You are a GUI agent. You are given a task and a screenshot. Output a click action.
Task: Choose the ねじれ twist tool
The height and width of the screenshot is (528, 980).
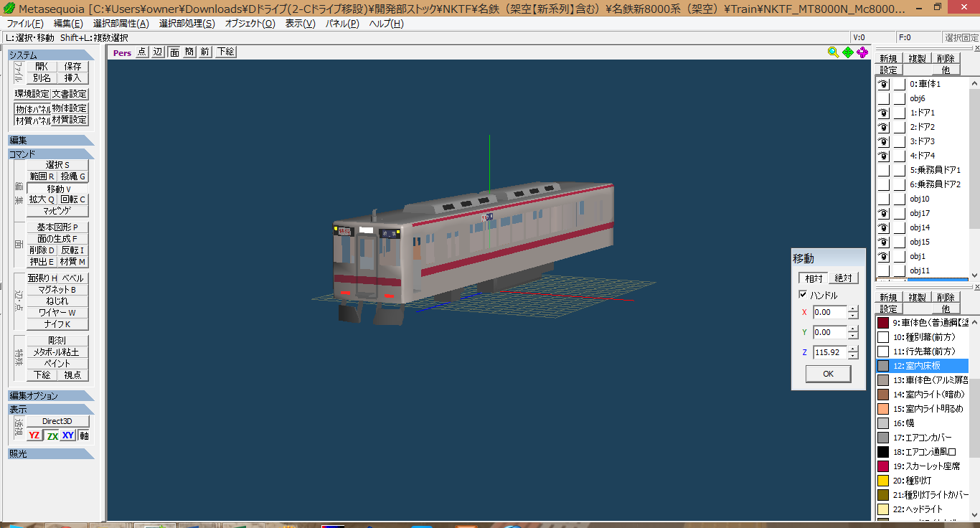57,301
